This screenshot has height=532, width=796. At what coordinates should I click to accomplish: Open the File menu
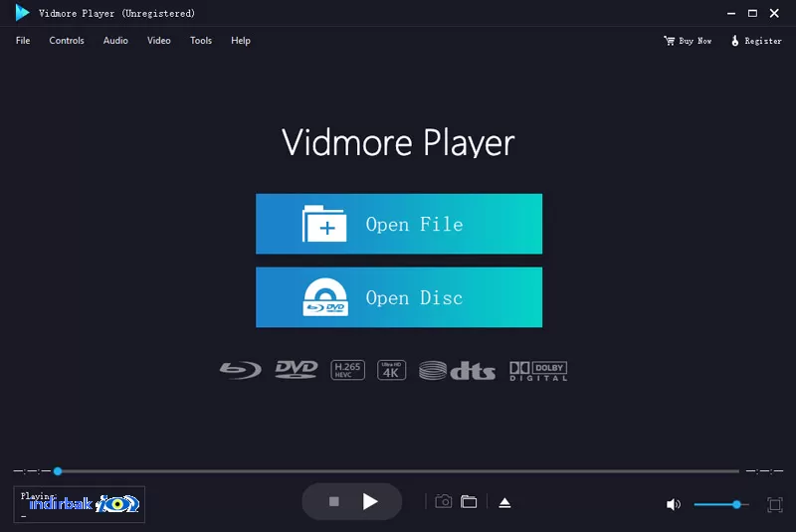(x=23, y=41)
